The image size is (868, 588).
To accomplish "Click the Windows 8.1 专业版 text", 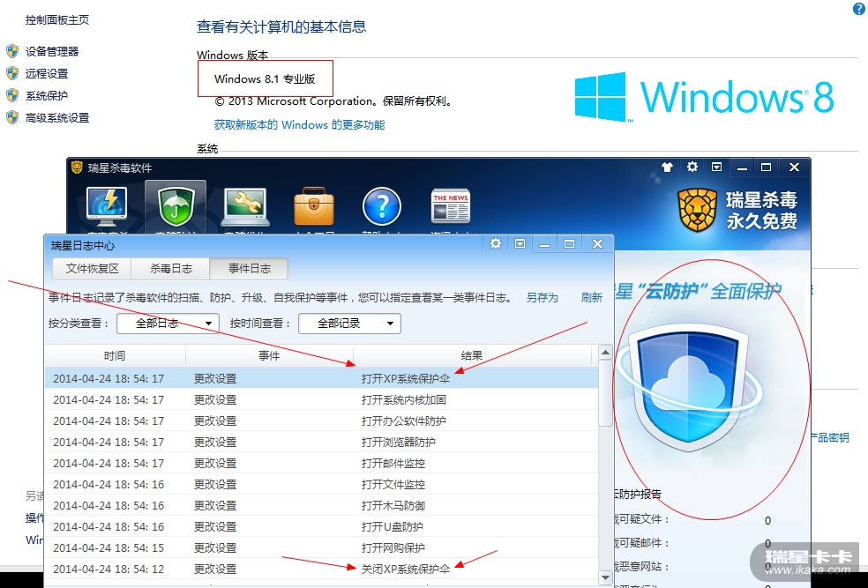I will (265, 79).
